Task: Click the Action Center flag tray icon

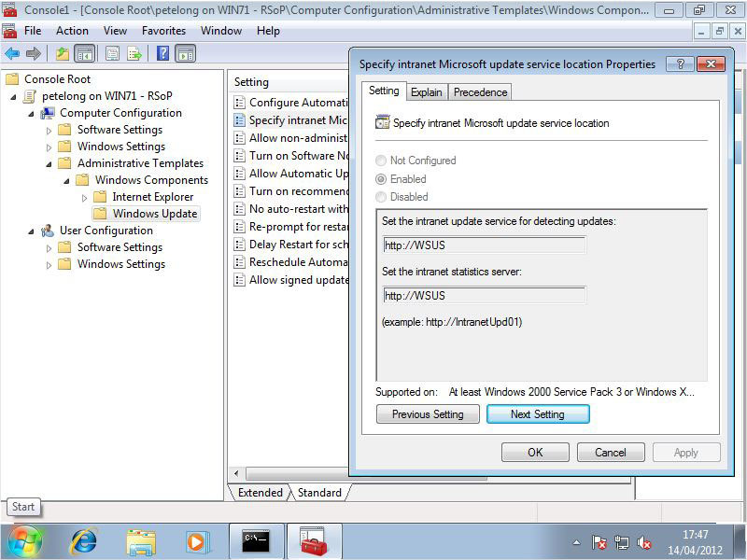Action: coord(599,542)
